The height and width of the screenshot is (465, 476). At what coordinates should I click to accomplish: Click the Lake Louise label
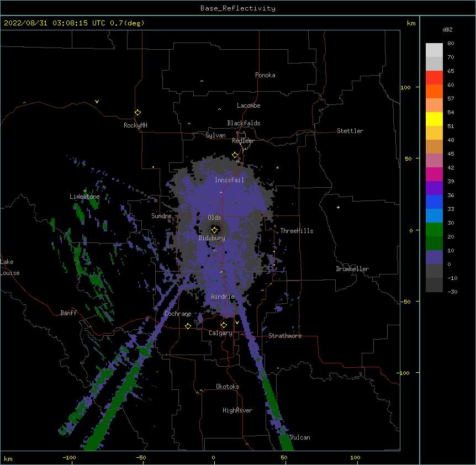[x=10, y=267]
